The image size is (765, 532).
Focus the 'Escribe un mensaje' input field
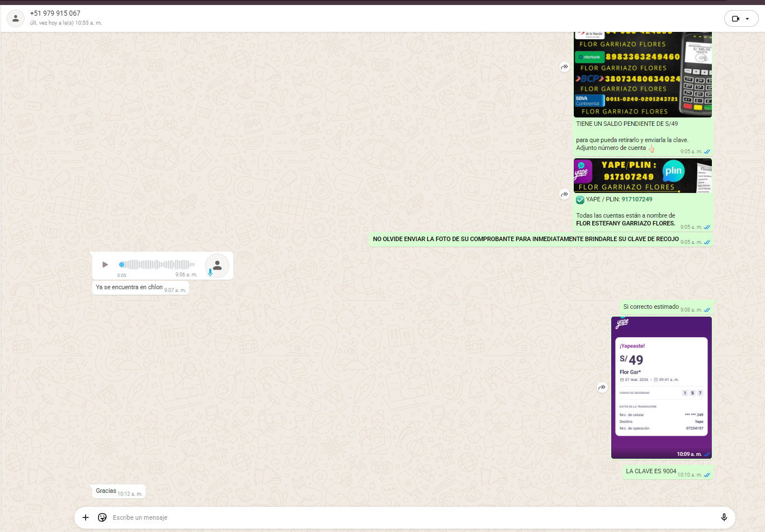click(x=391, y=517)
